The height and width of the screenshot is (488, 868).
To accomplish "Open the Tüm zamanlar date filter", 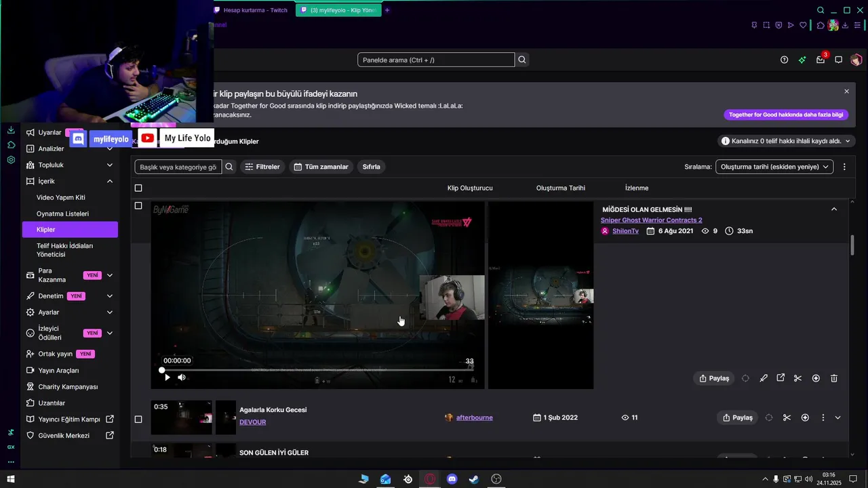I will (321, 167).
